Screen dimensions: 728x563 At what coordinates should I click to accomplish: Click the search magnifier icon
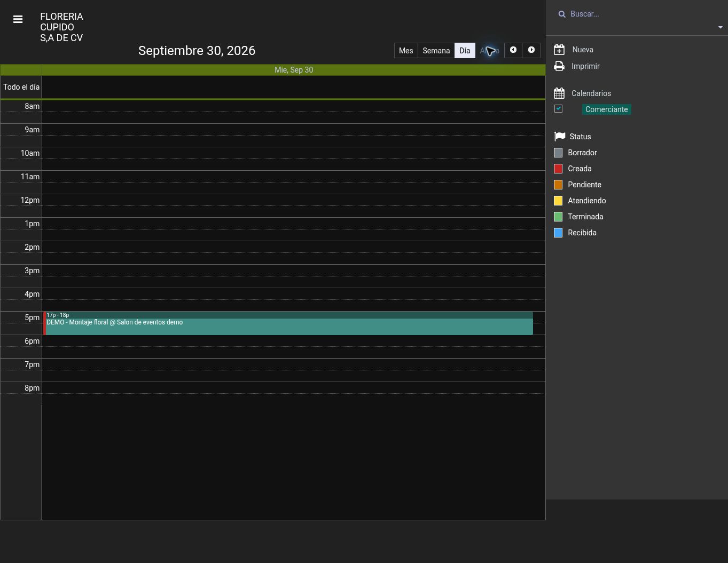(562, 14)
